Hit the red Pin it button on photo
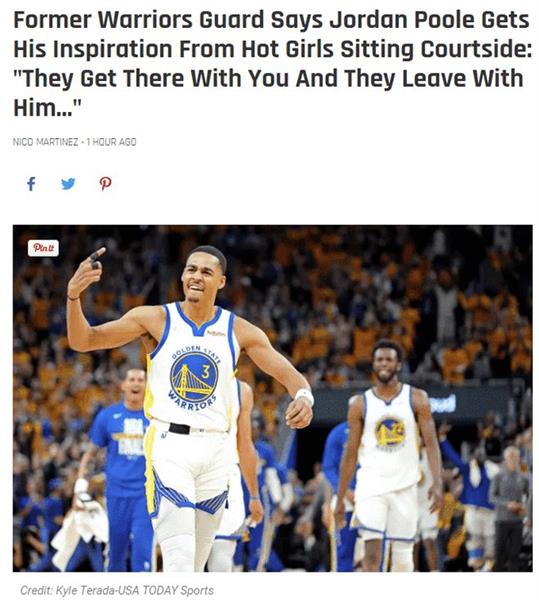This screenshot has width=539, height=600. click(x=43, y=248)
